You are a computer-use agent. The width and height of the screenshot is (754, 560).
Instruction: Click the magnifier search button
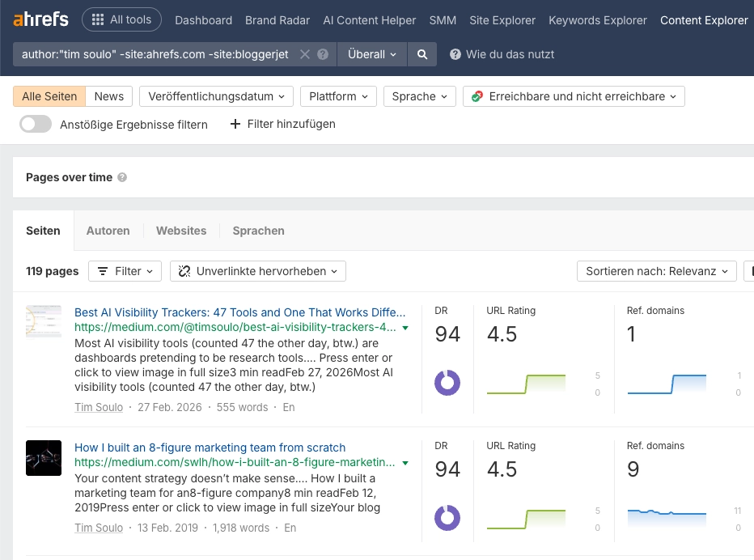pos(422,54)
